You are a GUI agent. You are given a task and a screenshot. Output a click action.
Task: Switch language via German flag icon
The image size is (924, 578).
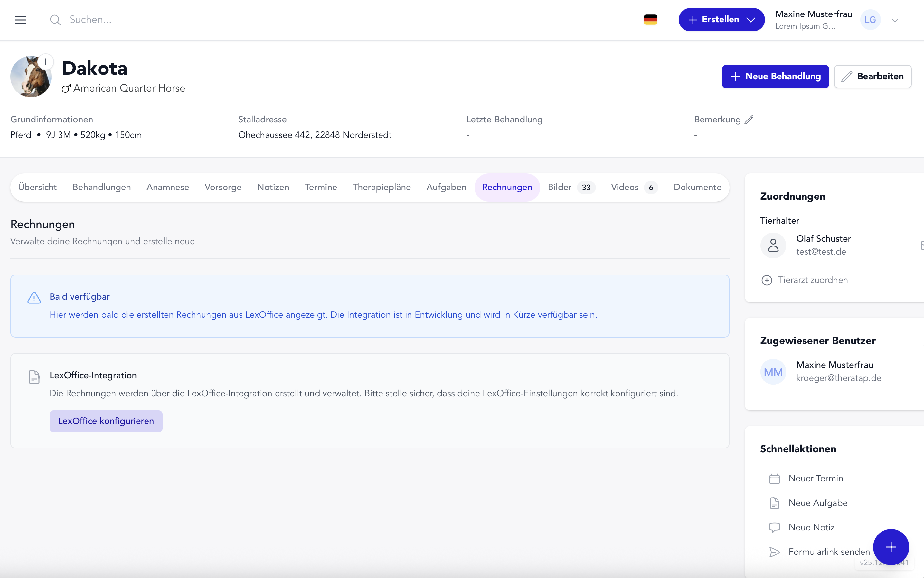click(650, 20)
